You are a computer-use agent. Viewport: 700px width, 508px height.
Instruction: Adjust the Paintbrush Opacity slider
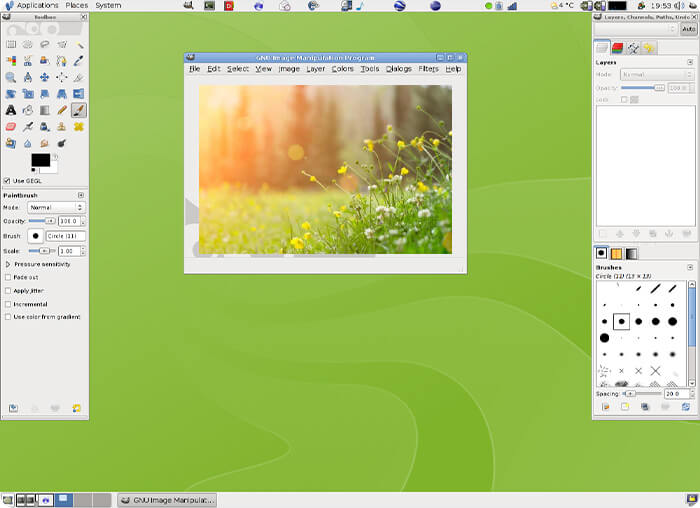(x=42, y=221)
